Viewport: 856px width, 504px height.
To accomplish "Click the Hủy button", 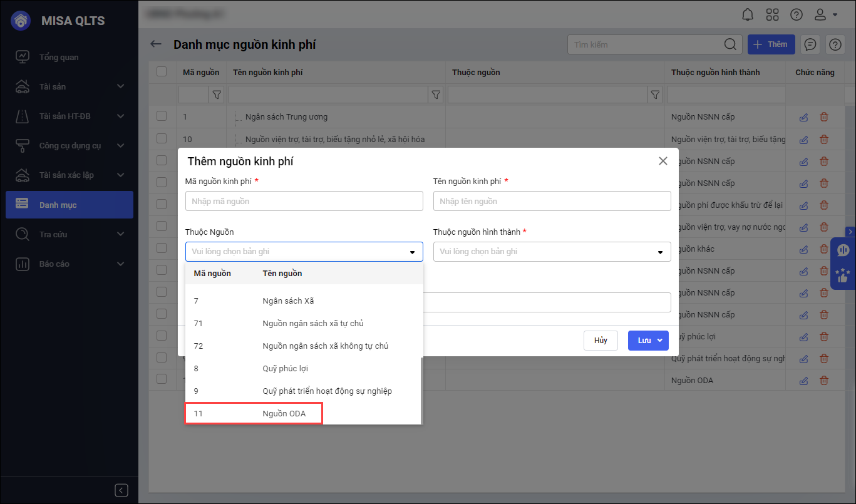I will coord(601,341).
